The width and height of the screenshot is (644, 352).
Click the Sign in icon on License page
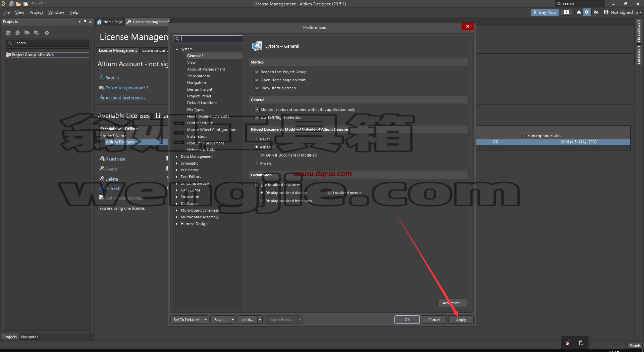tap(102, 77)
